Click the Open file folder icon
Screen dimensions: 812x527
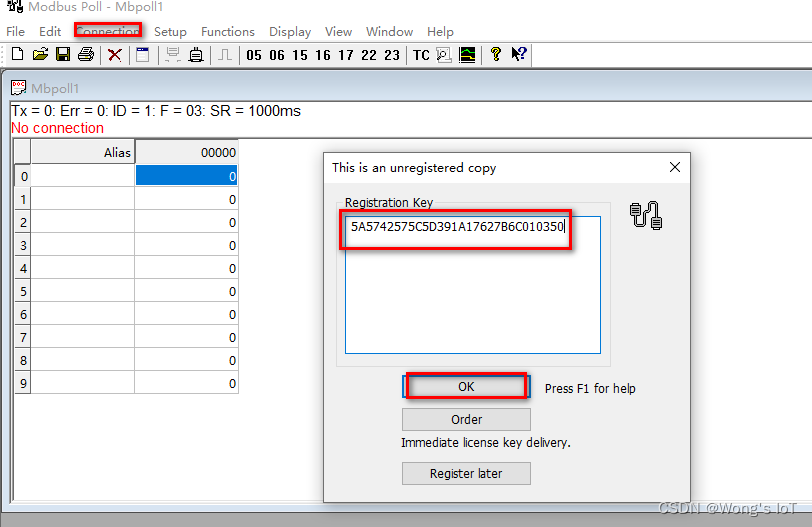[40, 54]
